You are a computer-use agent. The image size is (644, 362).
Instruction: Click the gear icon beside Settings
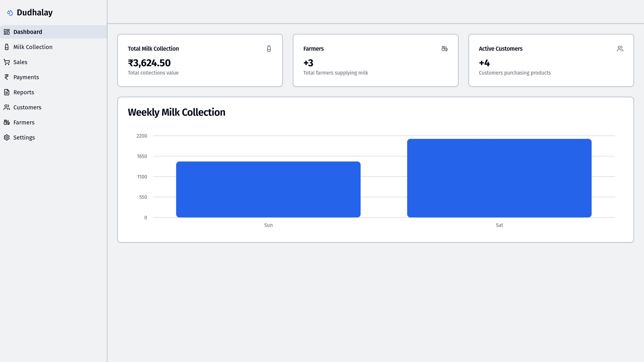click(7, 137)
